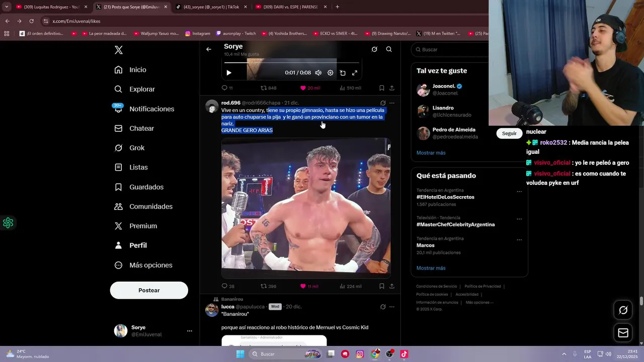The width and height of the screenshot is (644, 362).
Task: Click the X logo home icon
Action: 118,50
